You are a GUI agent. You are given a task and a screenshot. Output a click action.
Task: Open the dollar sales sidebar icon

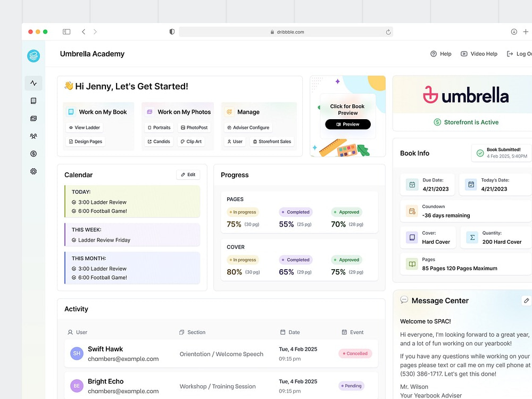pyautogui.click(x=33, y=154)
